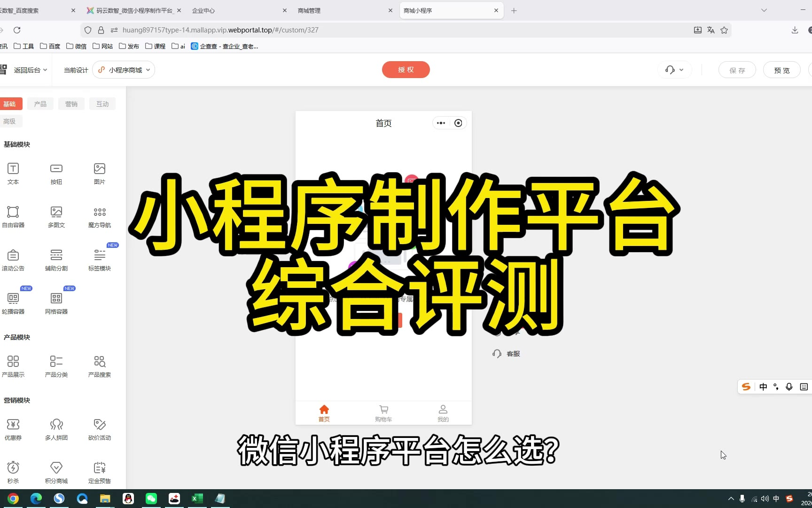Open the 微信 bookmarks folder
Image resolution: width=812 pixels, height=508 pixels.
point(76,46)
